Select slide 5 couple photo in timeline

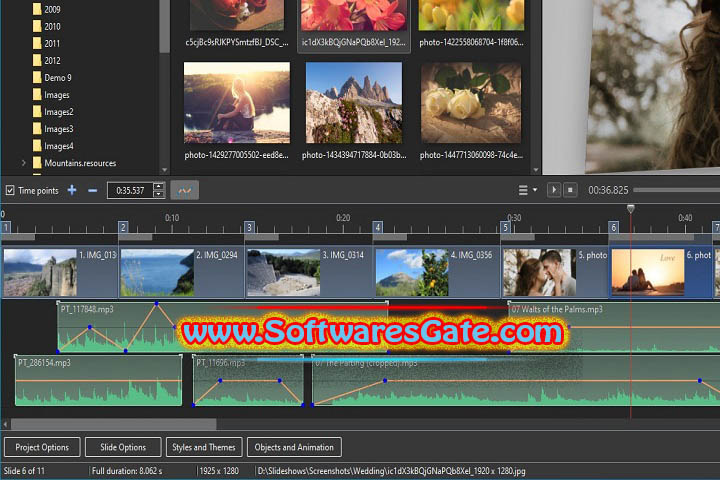pos(555,273)
